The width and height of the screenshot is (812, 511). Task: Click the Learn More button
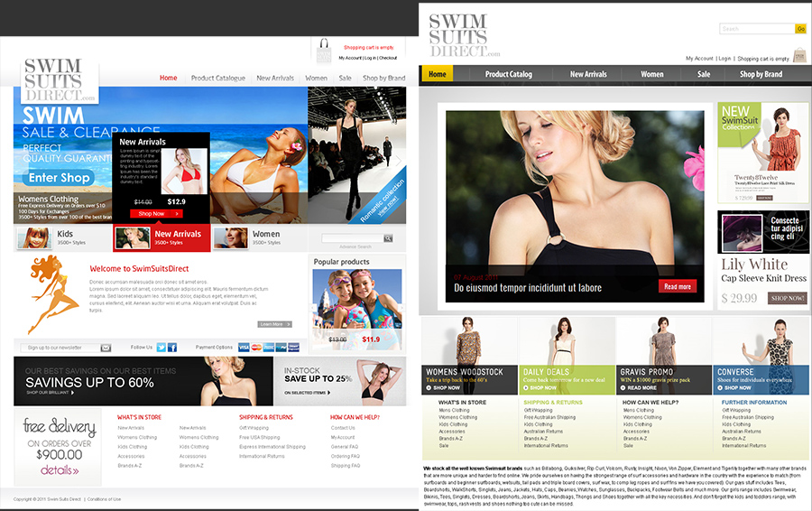click(x=274, y=324)
